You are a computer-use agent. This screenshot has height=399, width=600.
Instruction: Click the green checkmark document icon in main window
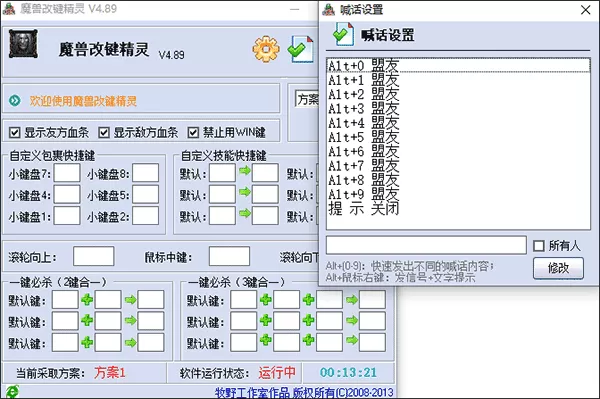(301, 50)
